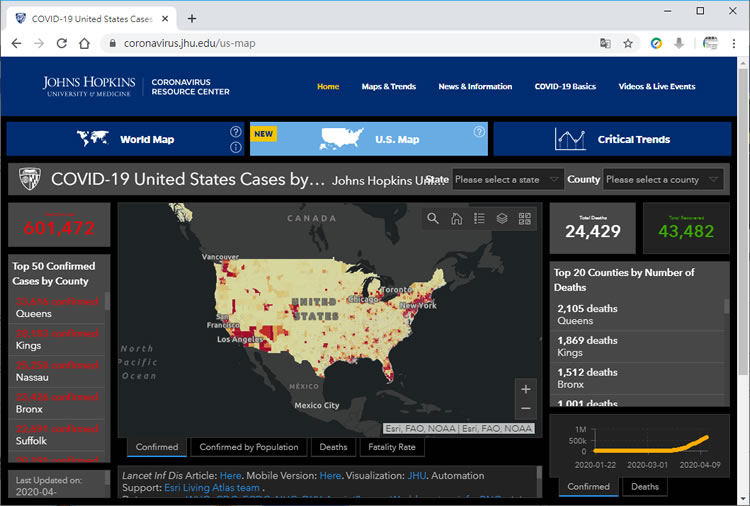Bookmark this page with the star icon

point(628,44)
